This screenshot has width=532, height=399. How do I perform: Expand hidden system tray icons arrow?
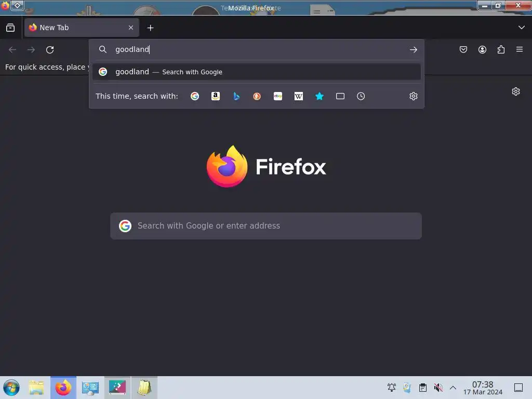453,388
